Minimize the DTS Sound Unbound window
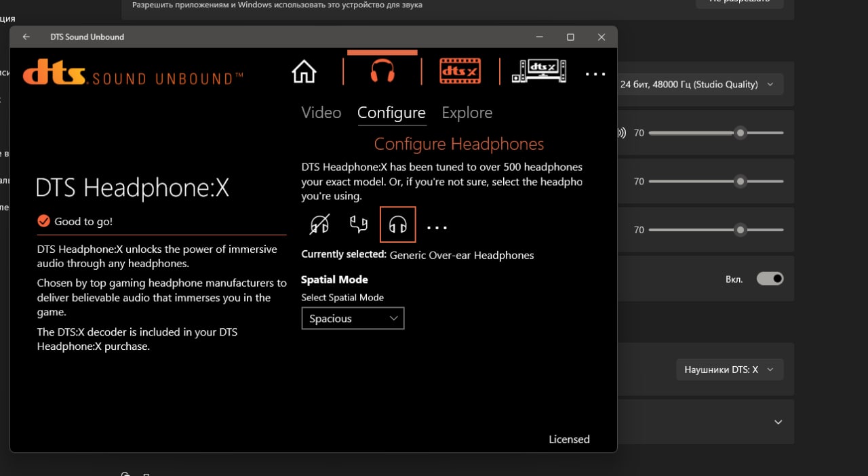868x476 pixels. pyautogui.click(x=539, y=37)
